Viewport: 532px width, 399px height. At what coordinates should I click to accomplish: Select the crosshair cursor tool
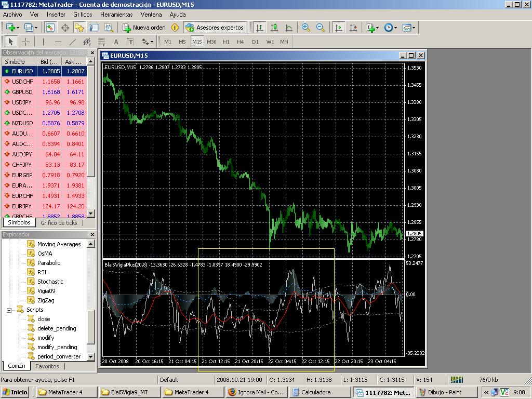[25, 42]
